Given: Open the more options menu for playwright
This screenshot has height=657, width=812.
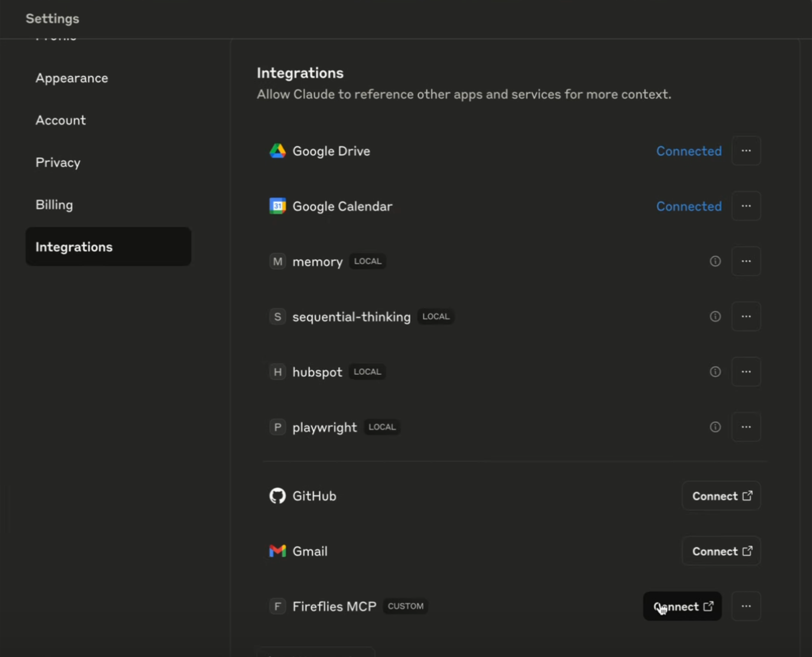Looking at the screenshot, I should coord(746,427).
